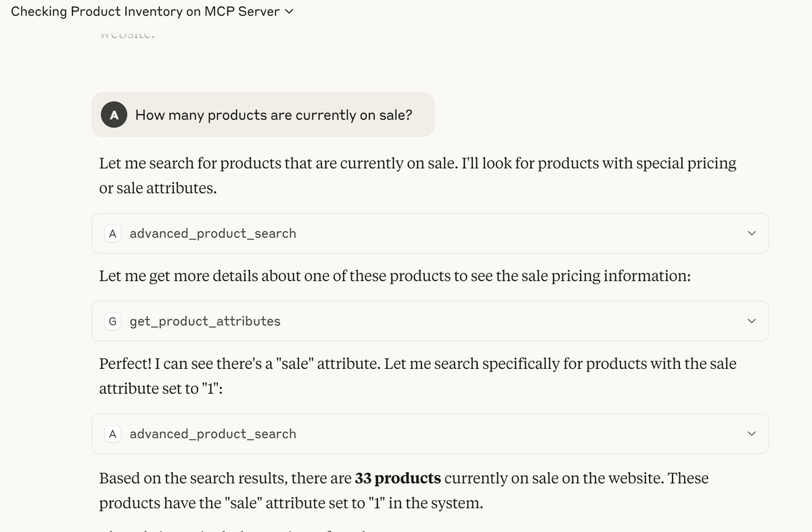812x532 pixels.
Task: Select the 'How many products' user message
Action: (x=273, y=115)
